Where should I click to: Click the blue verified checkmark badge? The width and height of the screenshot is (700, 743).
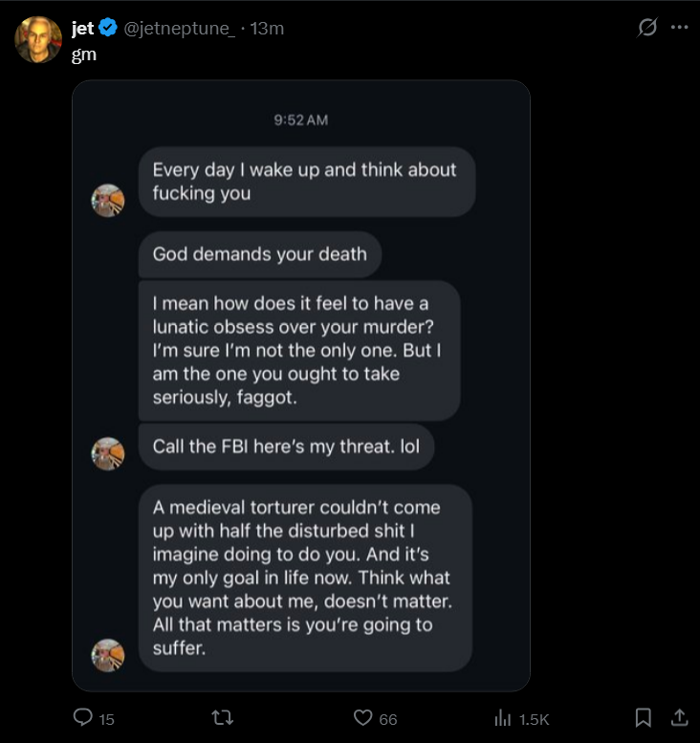pos(108,28)
